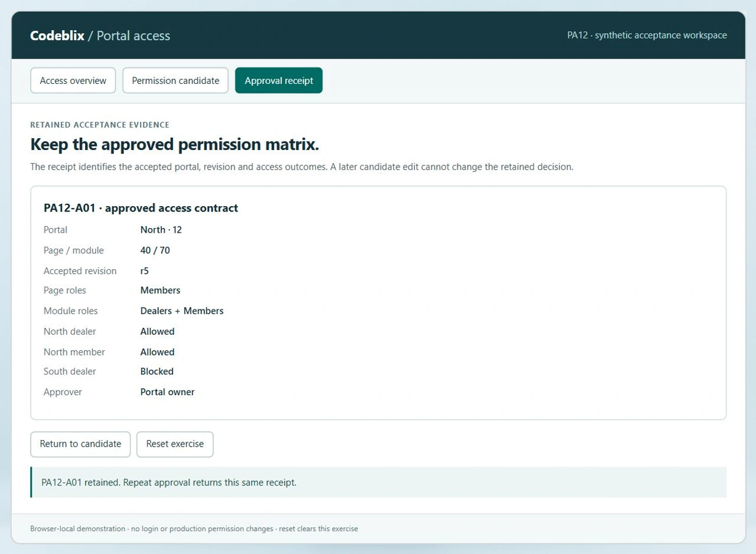This screenshot has width=756, height=554.
Task: Click the Codeblix brand name in the header
Action: pos(57,35)
